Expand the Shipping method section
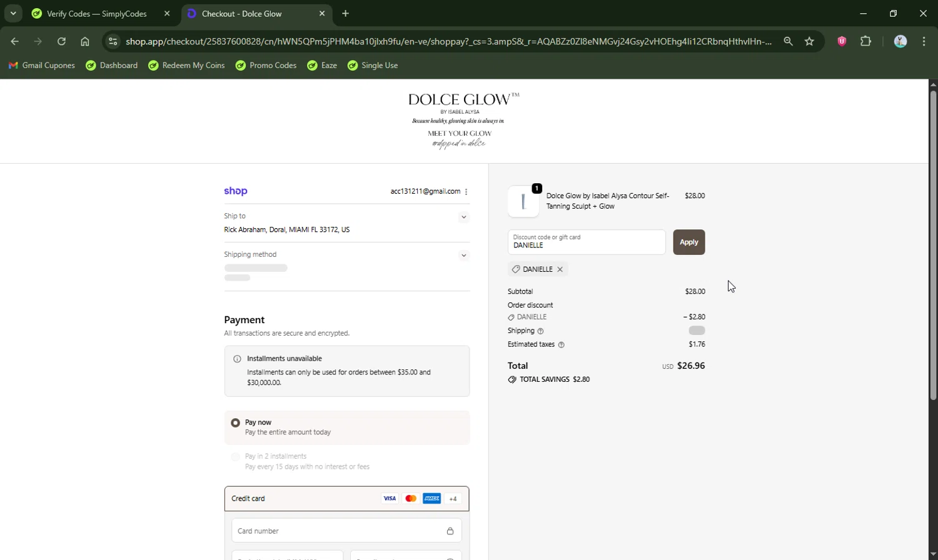 [x=463, y=256]
